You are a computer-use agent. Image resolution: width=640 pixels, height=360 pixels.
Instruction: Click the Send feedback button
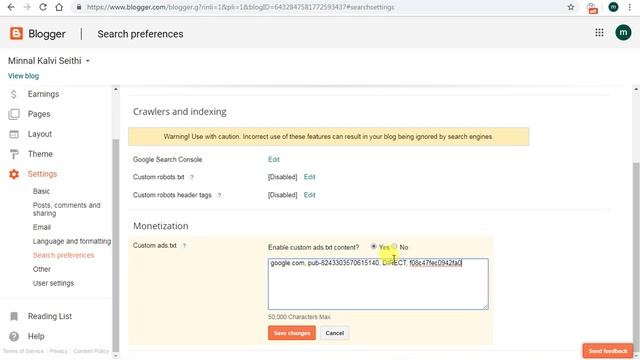point(608,351)
